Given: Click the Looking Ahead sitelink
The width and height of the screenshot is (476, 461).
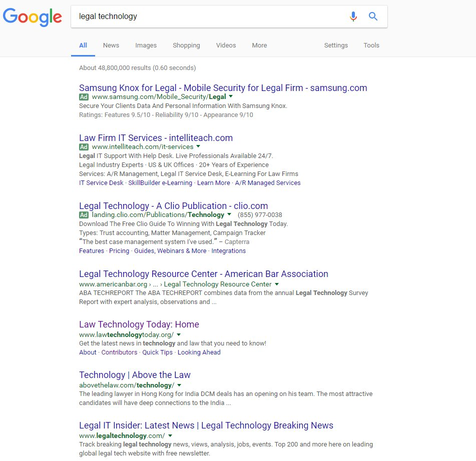Looking at the screenshot, I should tap(199, 352).
